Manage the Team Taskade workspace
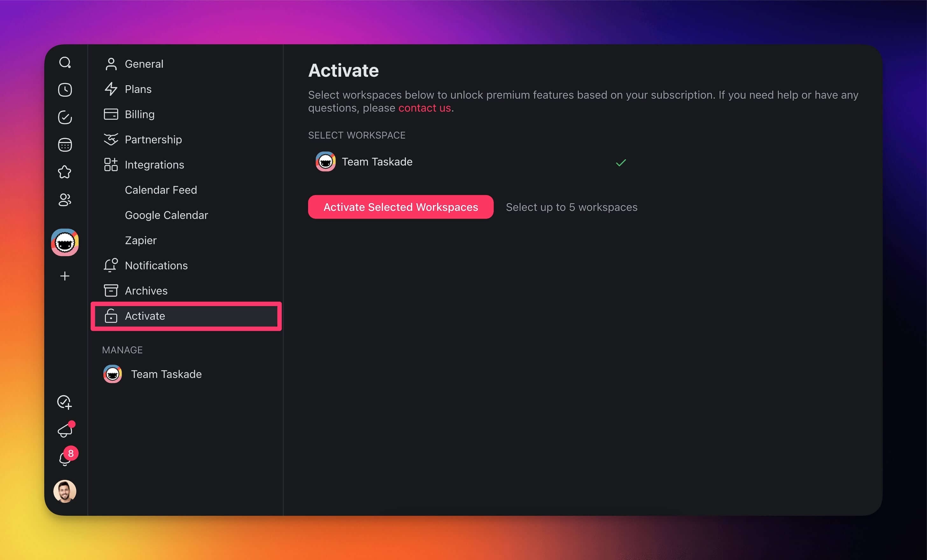 pos(166,374)
